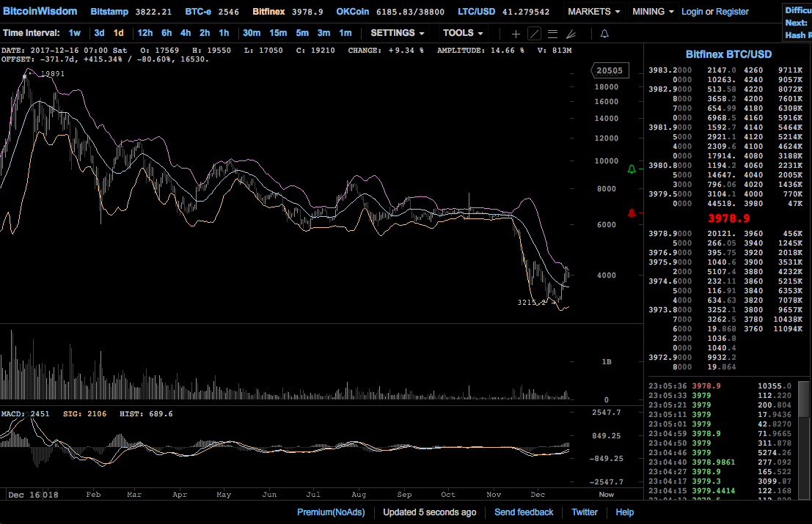Set chart to 5m interval
This screenshot has width=812, height=524.
(302, 33)
